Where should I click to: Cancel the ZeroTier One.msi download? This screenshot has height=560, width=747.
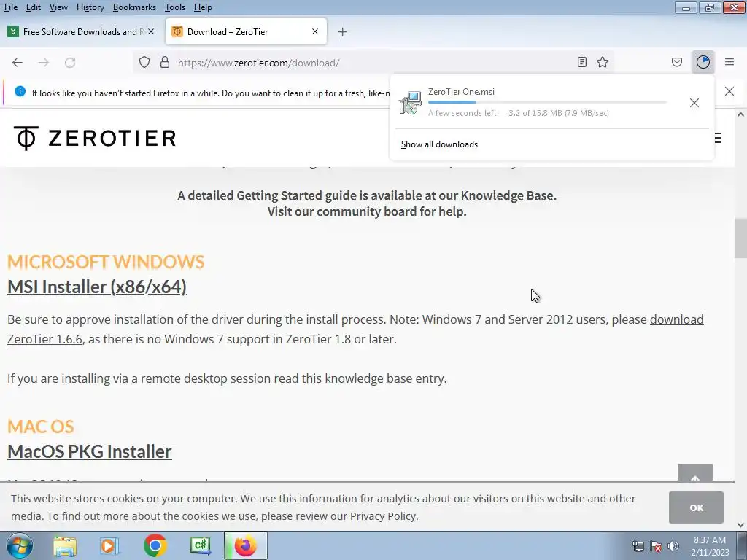point(694,103)
